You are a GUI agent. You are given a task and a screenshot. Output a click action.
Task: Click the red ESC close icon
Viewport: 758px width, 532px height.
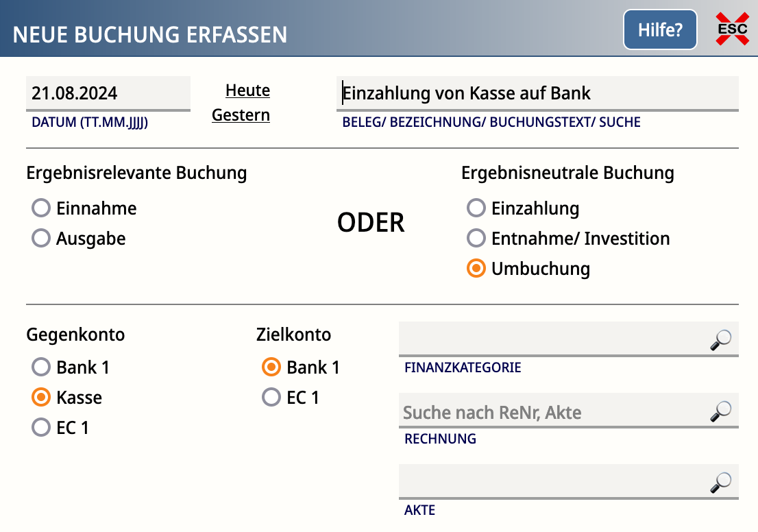pos(733,29)
